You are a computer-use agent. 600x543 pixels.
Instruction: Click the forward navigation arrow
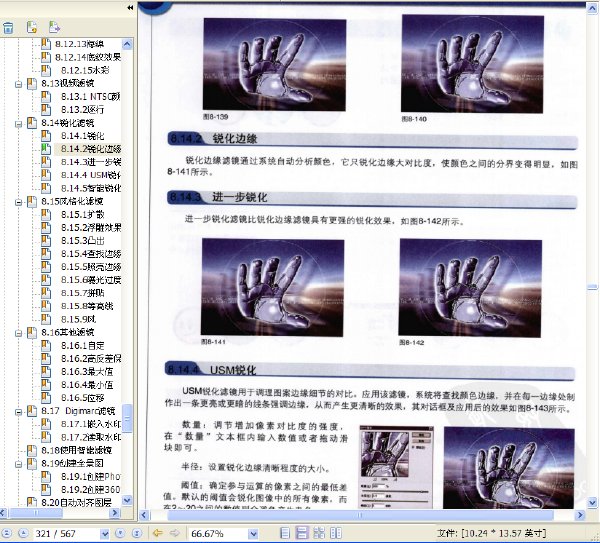tap(174, 533)
